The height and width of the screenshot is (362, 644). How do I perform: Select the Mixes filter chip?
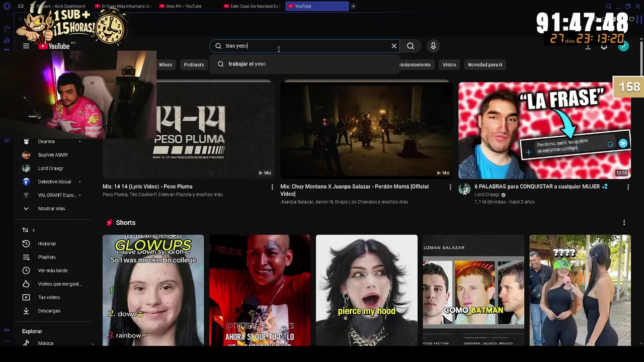point(166,64)
